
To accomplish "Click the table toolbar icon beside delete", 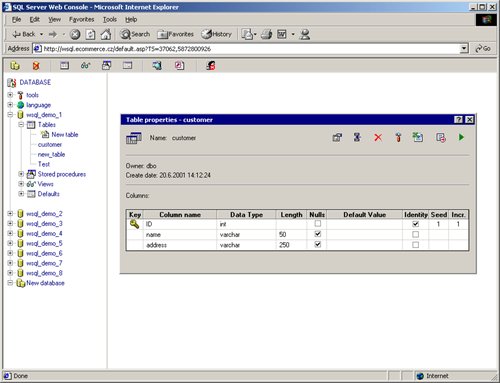I will click(65, 66).
